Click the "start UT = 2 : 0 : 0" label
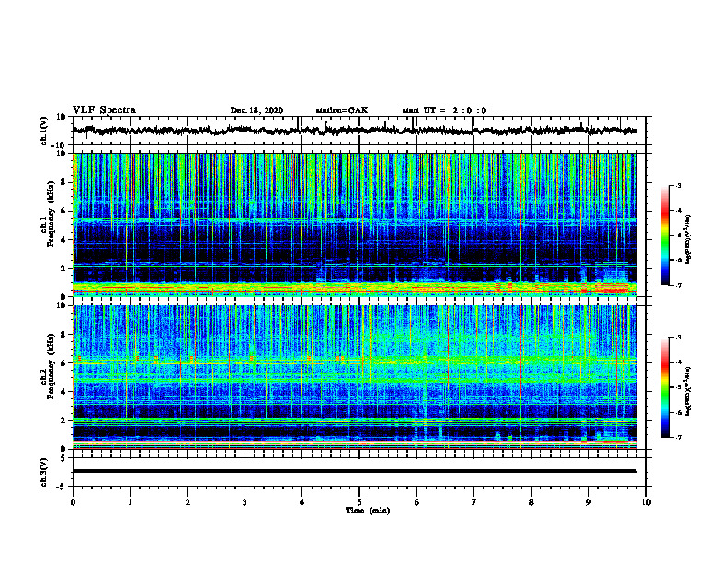The image size is (728, 563). tap(444, 110)
